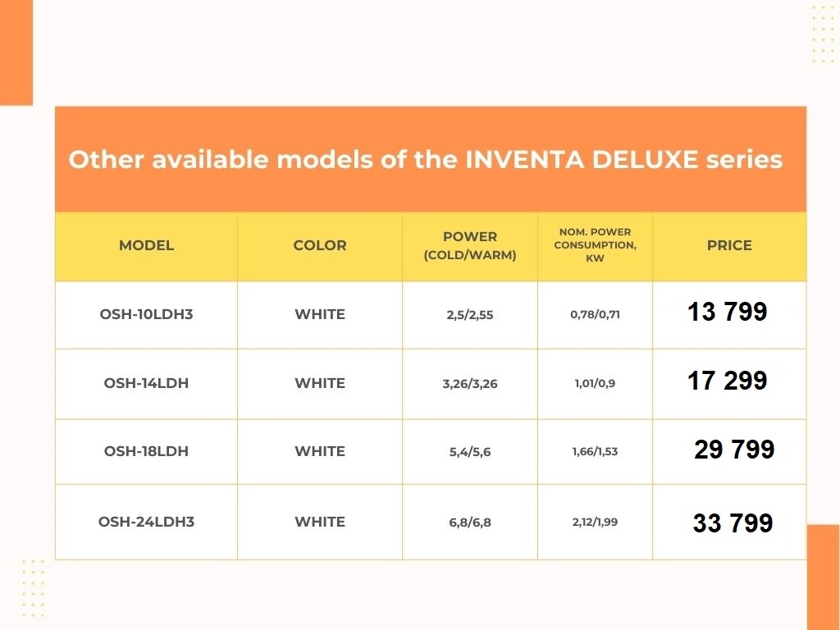Select the MODEL column header
This screenshot has width=840, height=630.
(x=146, y=245)
